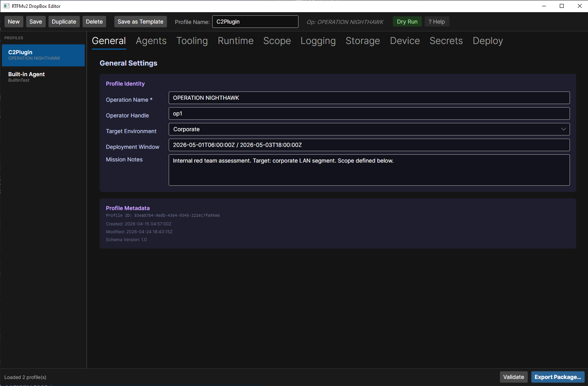
Task: Open the Tooling tab
Action: tap(192, 41)
